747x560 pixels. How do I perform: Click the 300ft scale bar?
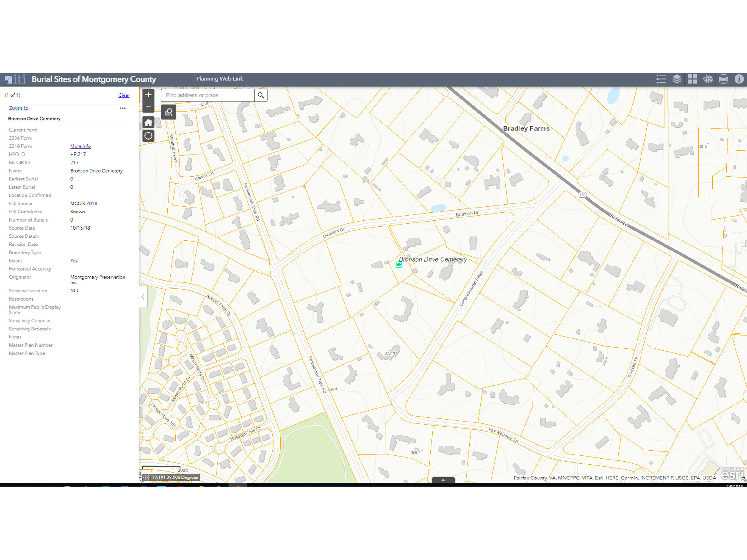pos(166,469)
